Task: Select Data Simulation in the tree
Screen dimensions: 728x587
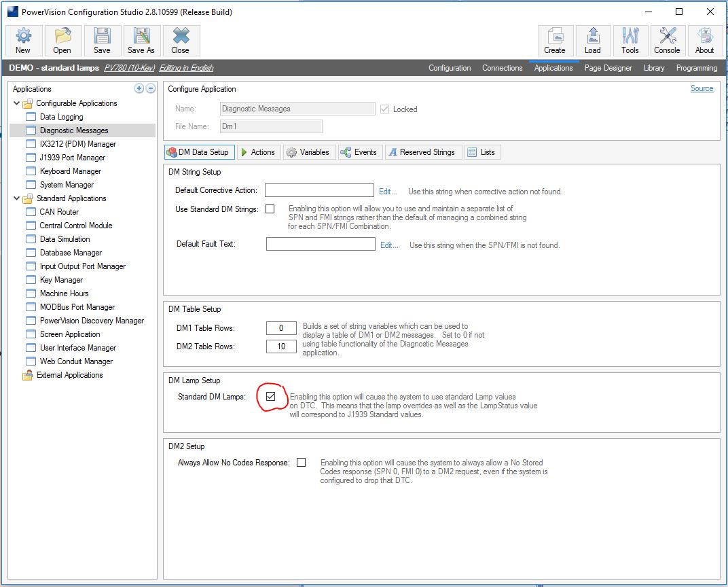Action: (65, 239)
